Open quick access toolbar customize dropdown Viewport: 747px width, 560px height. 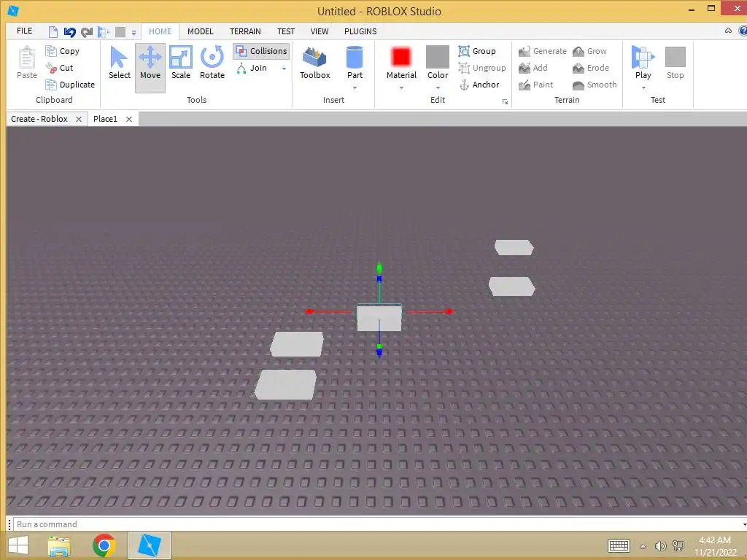tap(134, 32)
